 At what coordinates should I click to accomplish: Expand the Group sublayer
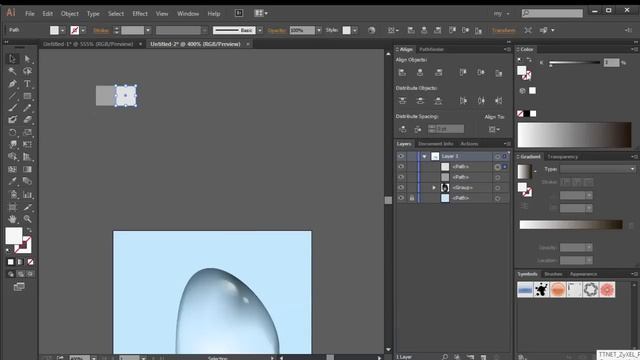[x=434, y=188]
